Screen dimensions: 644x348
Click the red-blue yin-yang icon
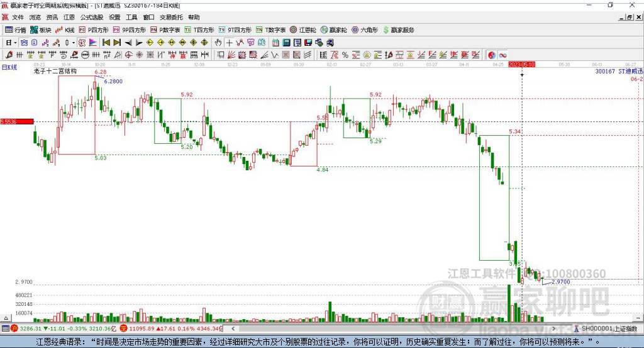(x=492, y=55)
